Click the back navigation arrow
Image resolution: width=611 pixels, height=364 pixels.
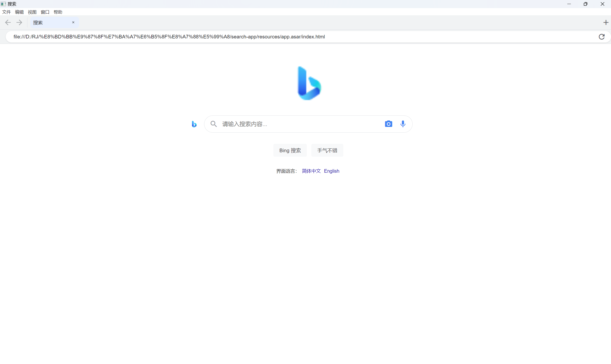click(x=8, y=23)
